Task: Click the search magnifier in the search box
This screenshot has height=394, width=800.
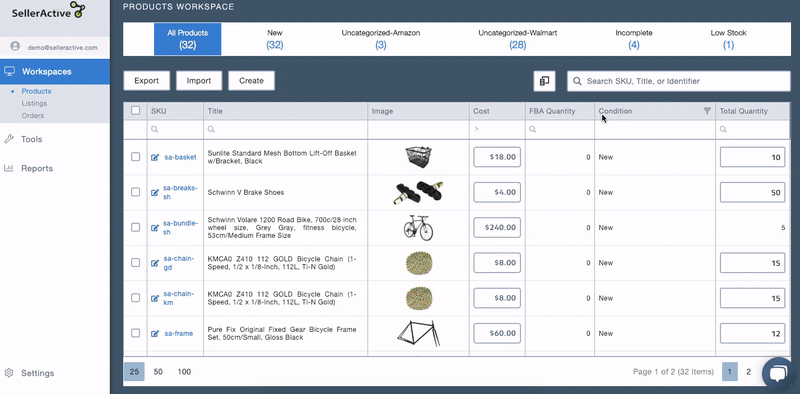Action: click(x=577, y=81)
